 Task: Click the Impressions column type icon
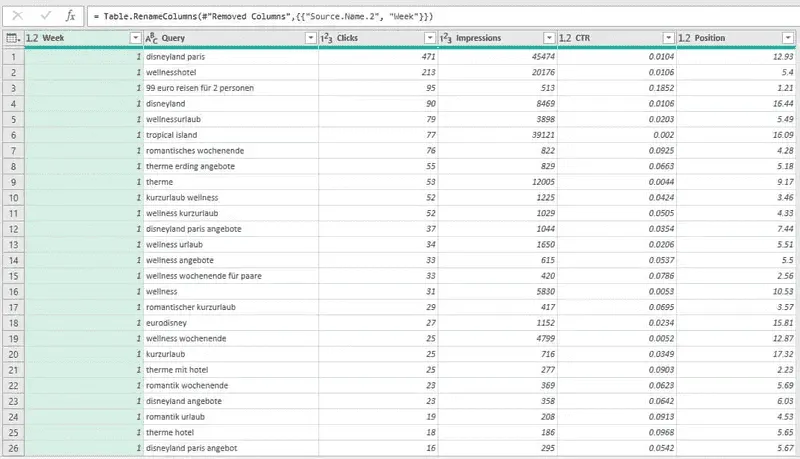tap(446, 38)
